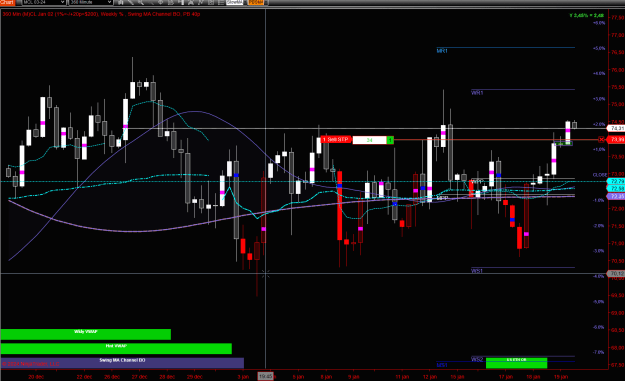
Task: Click the list-lines toolbar icon
Action: pyautogui.click(x=221, y=2)
